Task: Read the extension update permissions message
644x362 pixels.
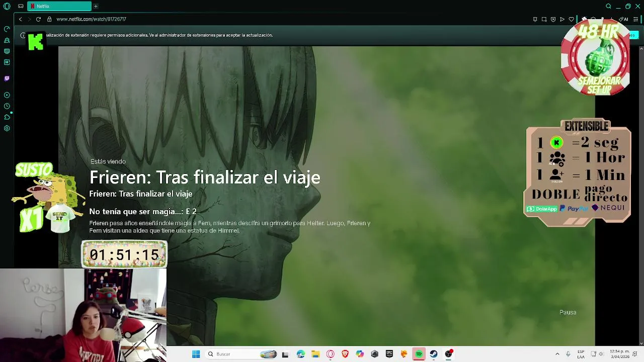Action: [159, 35]
